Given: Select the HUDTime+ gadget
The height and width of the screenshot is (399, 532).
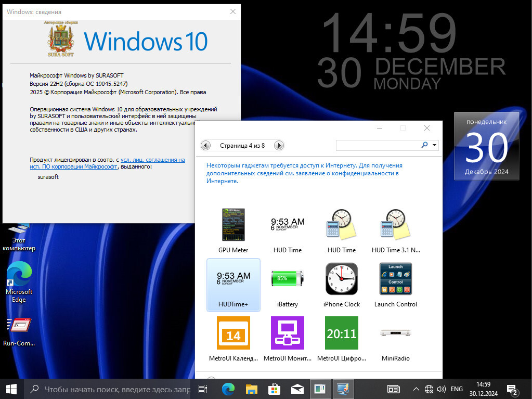Looking at the screenshot, I should [233, 285].
